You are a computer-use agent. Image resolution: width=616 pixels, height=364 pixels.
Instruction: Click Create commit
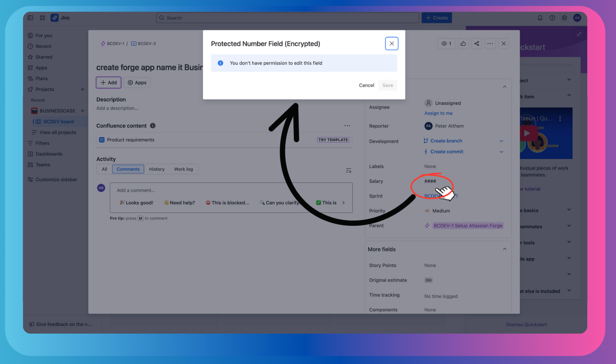coord(446,152)
